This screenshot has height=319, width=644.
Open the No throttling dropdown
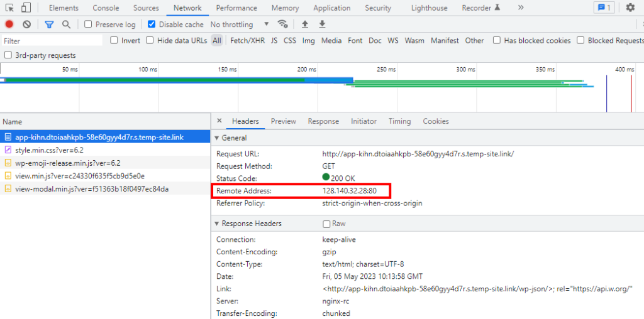(x=240, y=24)
